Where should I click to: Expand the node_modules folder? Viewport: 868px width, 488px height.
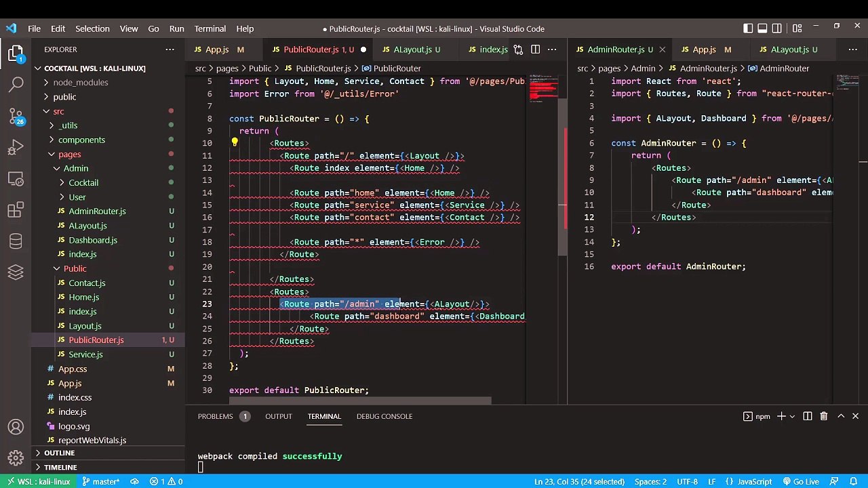(80, 83)
